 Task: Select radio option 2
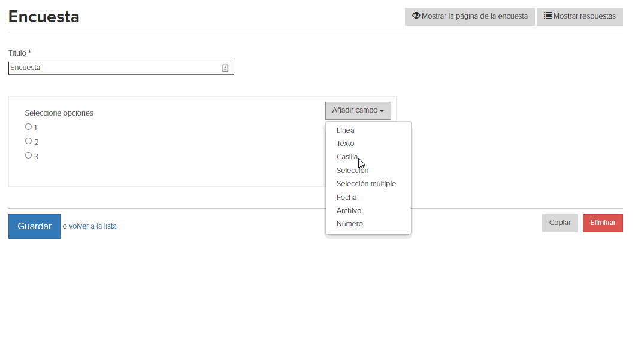tap(28, 141)
